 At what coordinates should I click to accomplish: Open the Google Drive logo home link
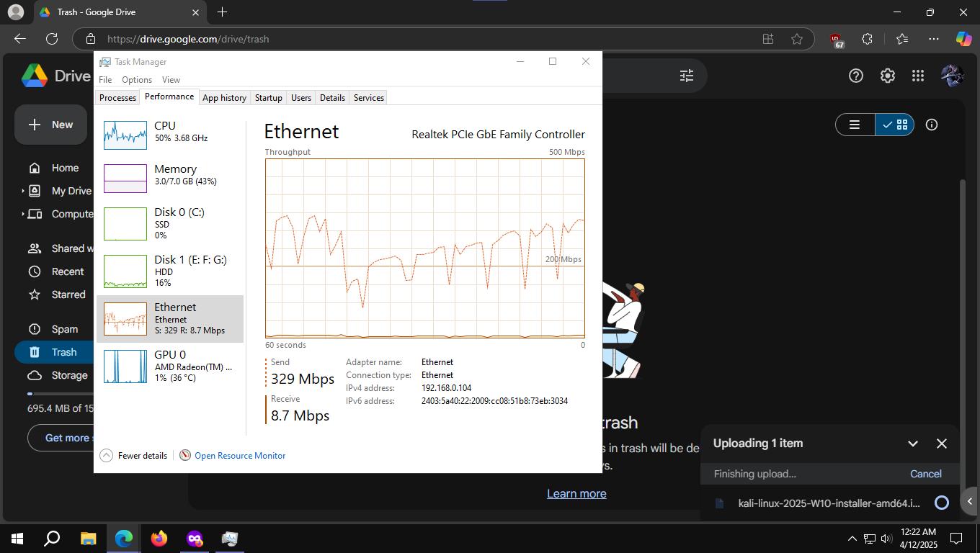[55, 76]
